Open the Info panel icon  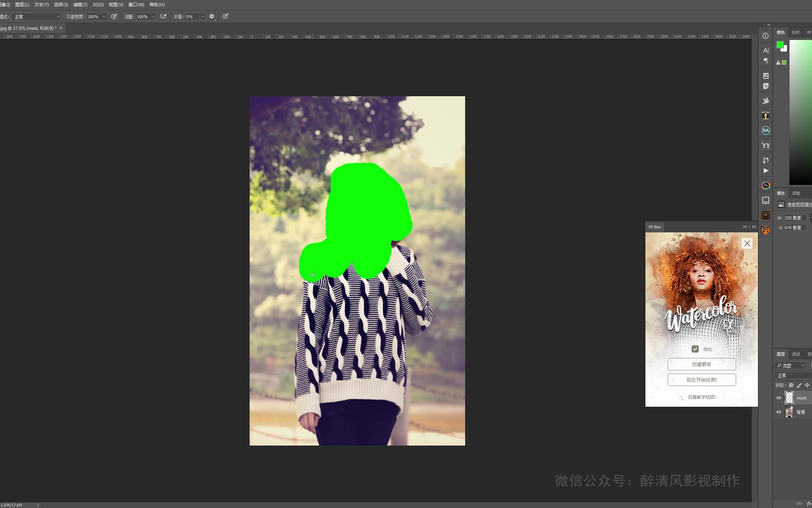point(766,36)
